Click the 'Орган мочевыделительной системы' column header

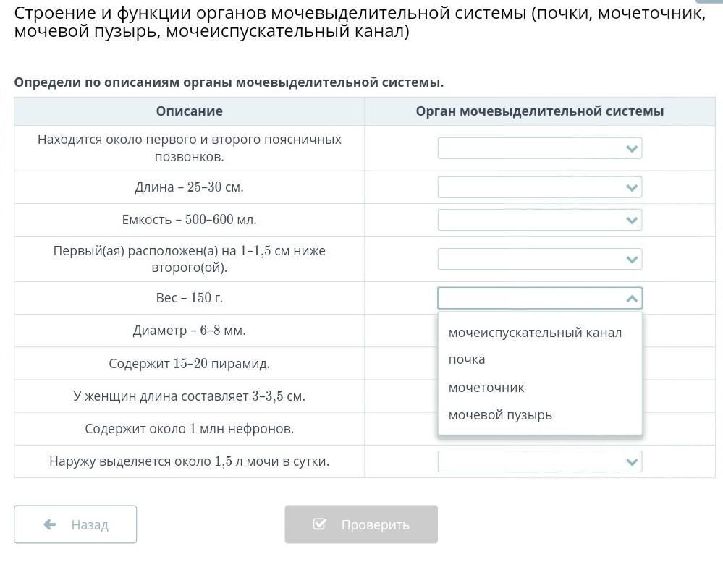pyautogui.click(x=539, y=111)
